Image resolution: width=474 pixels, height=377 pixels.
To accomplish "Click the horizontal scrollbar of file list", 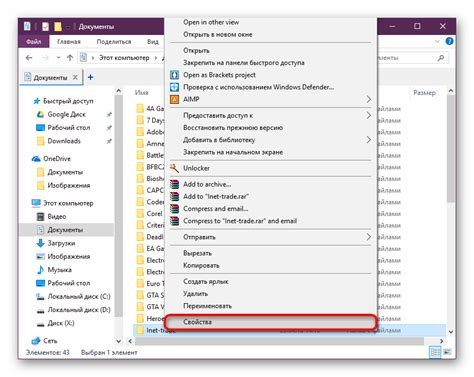I will coord(279,341).
